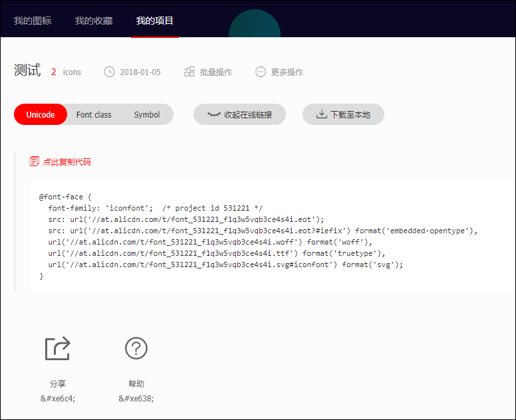Click the more actions ellipsis icon
The width and height of the screenshot is (516, 420).
[x=260, y=72]
